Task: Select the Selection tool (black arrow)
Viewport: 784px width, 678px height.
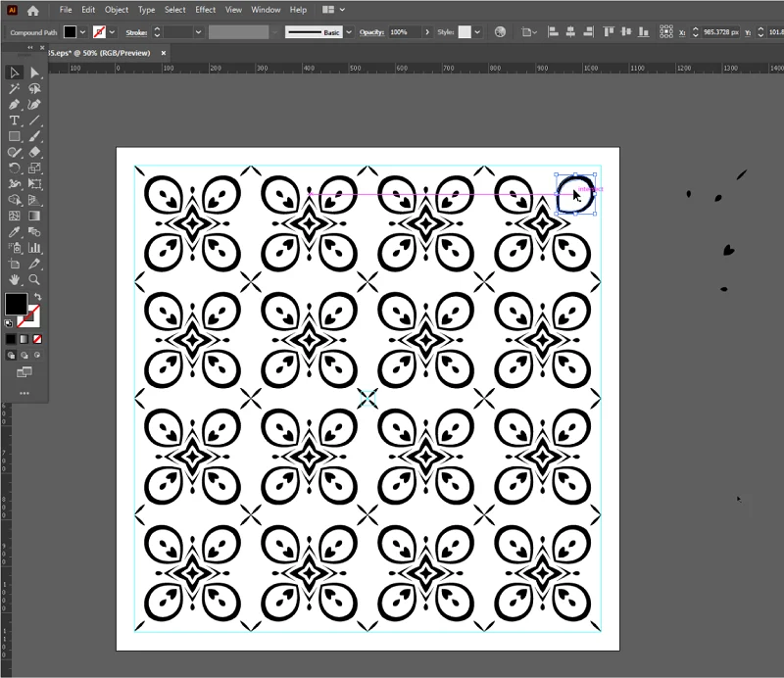Action: [14, 73]
